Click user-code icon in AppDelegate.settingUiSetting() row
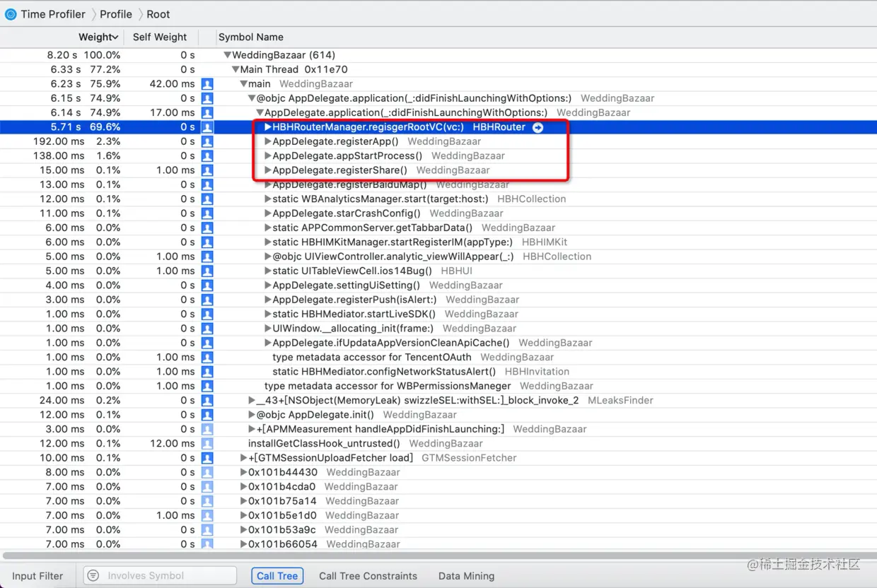877x588 pixels. [x=207, y=285]
